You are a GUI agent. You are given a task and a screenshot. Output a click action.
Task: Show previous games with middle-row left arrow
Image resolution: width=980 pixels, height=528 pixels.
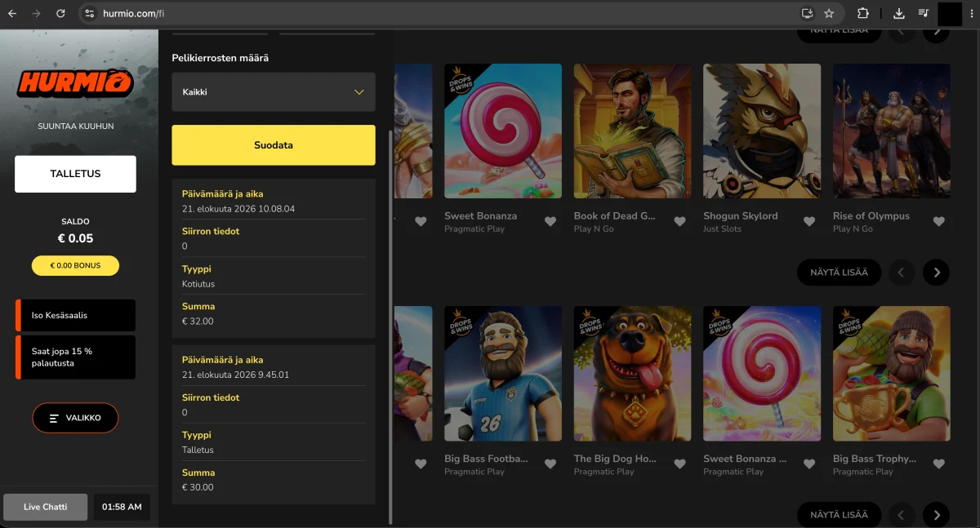(902, 273)
